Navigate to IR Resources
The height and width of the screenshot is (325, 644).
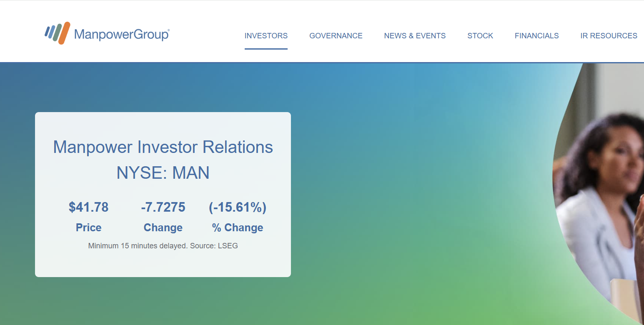pyautogui.click(x=609, y=36)
